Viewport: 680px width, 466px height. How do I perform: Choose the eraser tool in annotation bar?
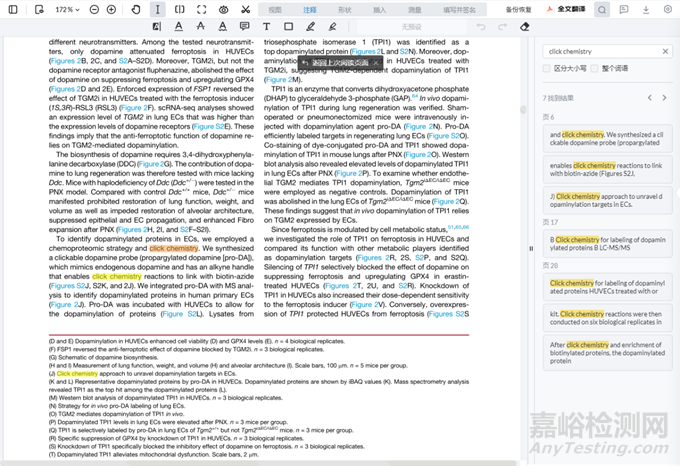[x=526, y=26]
